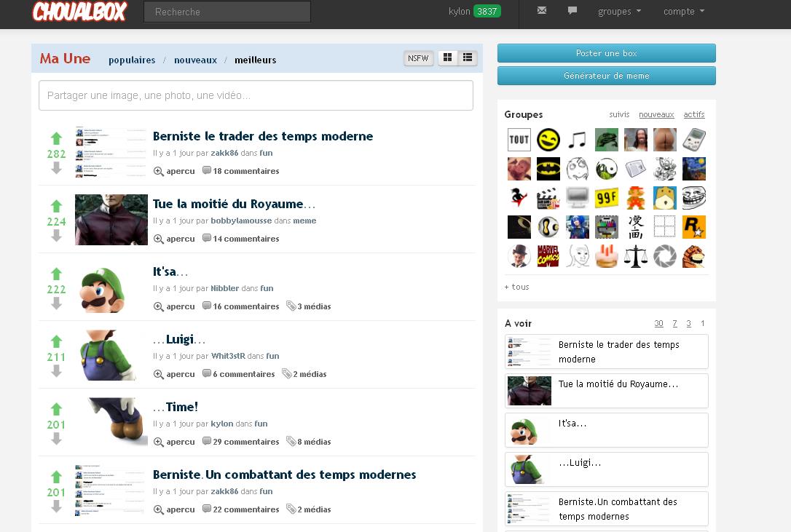The height and width of the screenshot is (532, 791).
Task: Show the "populaires" tab
Action: click(132, 60)
